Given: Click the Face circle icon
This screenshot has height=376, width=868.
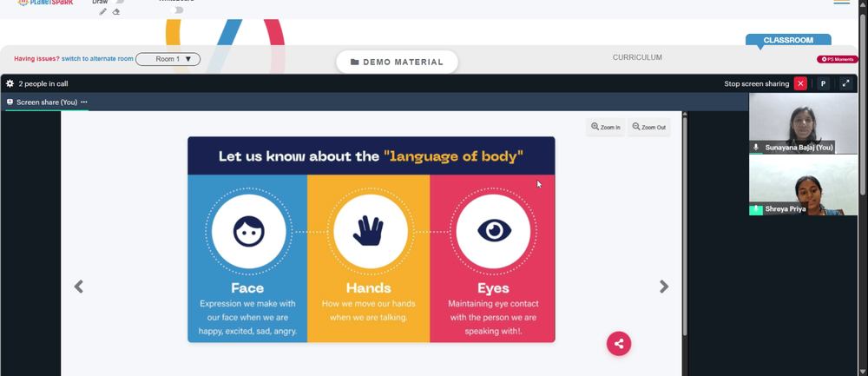Looking at the screenshot, I should coord(248,232).
